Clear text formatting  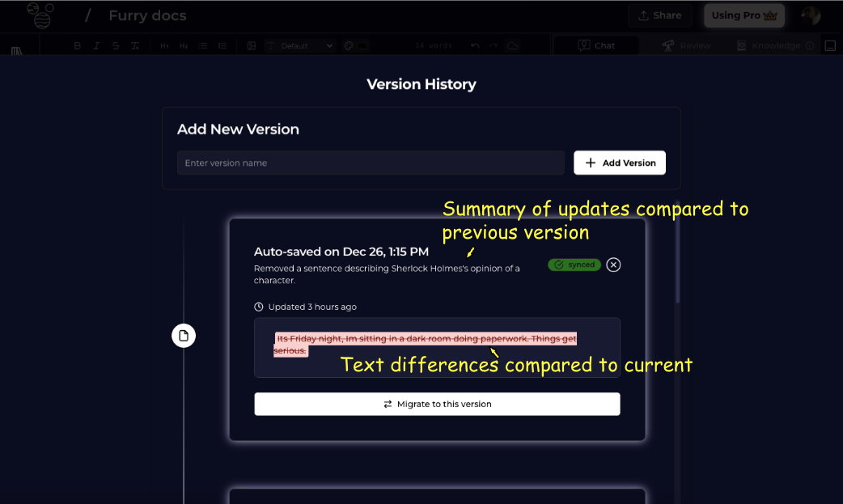[135, 46]
